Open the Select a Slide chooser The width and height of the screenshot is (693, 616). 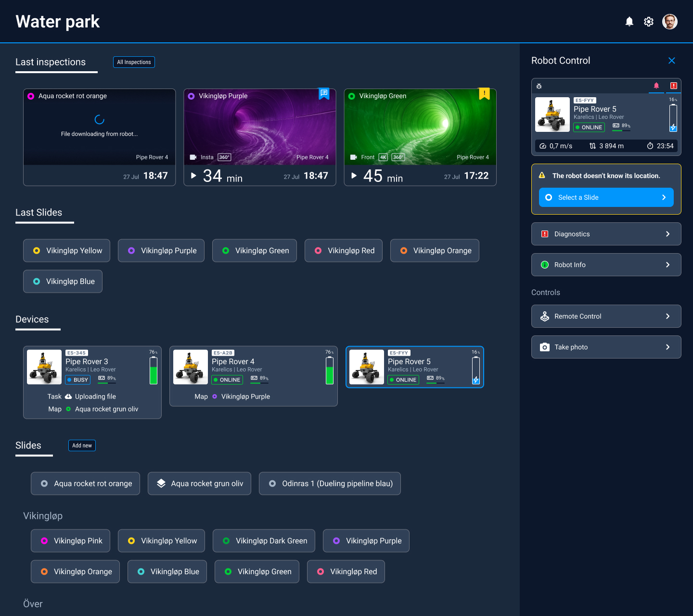pos(606,197)
